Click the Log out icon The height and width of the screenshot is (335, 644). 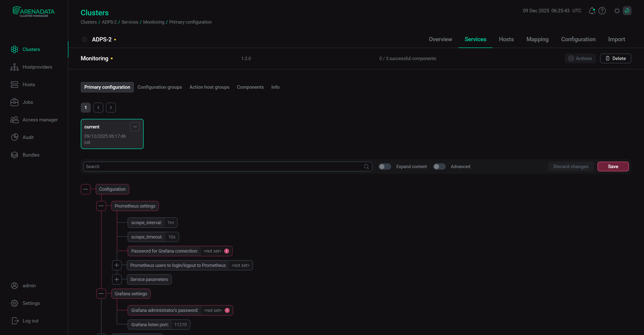click(x=15, y=321)
